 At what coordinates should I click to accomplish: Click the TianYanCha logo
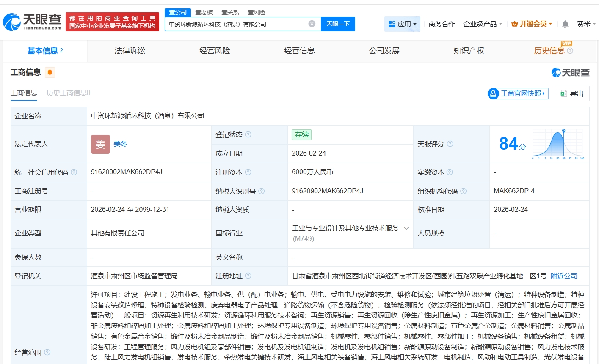(x=32, y=22)
